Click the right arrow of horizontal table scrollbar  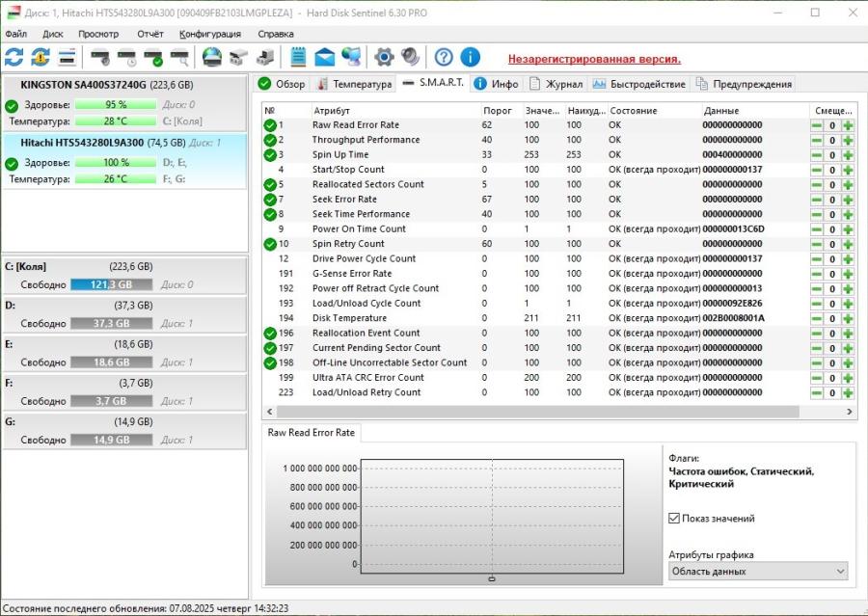pyautogui.click(x=850, y=412)
